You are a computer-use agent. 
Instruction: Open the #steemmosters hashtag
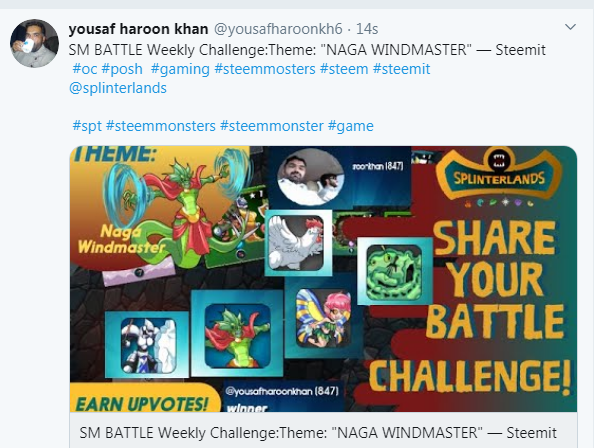[x=265, y=69]
